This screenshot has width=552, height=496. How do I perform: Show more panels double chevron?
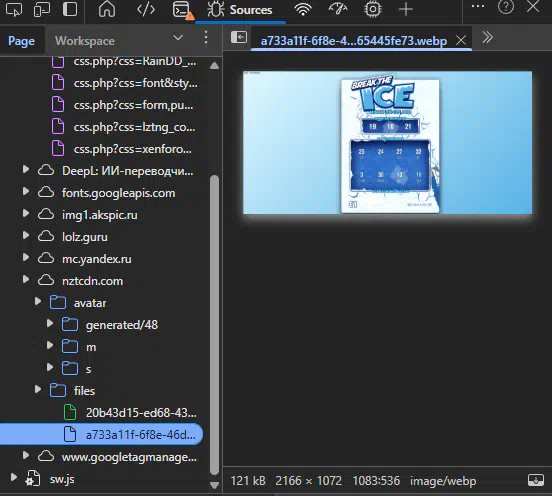pos(487,37)
